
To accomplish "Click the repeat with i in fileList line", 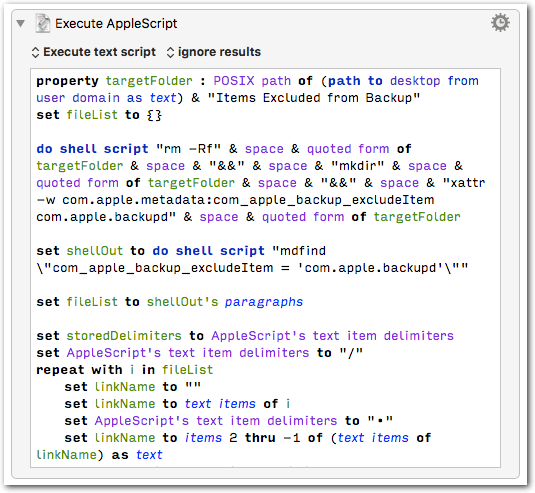I will [x=125, y=370].
